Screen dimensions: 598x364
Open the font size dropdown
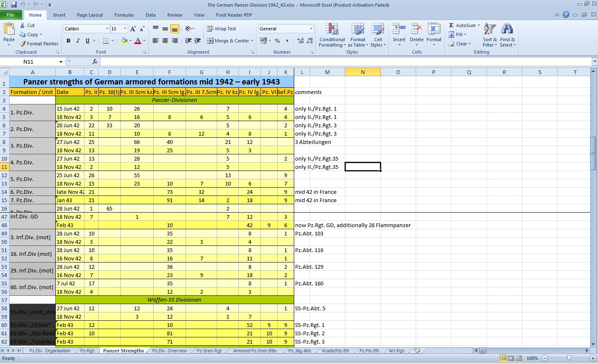[125, 29]
